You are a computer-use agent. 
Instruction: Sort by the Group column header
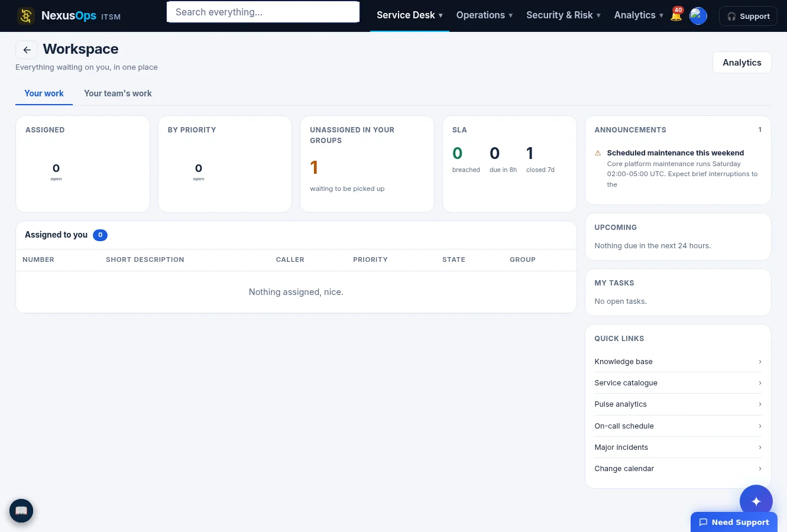[x=523, y=259]
